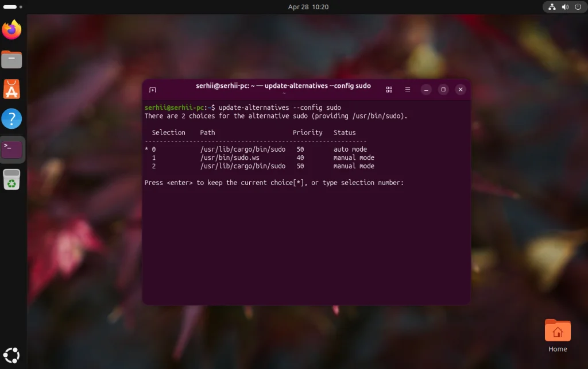Click the 'Priority' column header
This screenshot has width=588, height=369.
[x=308, y=133]
